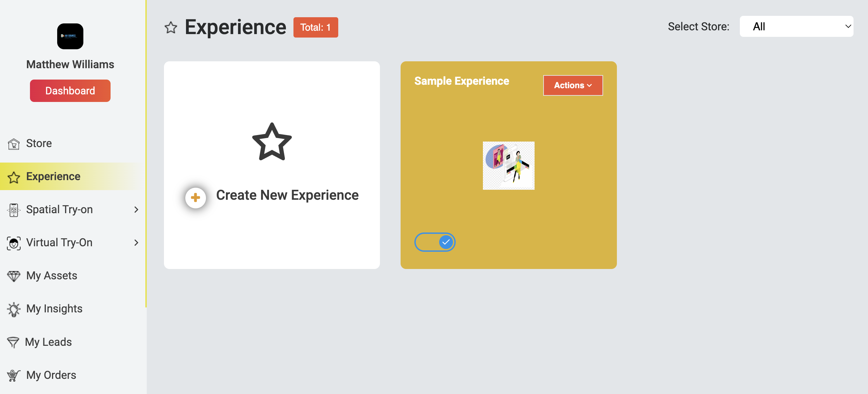Screen dimensions: 868x394
Task: Click the orange plus icon to create experience
Action: [196, 198]
